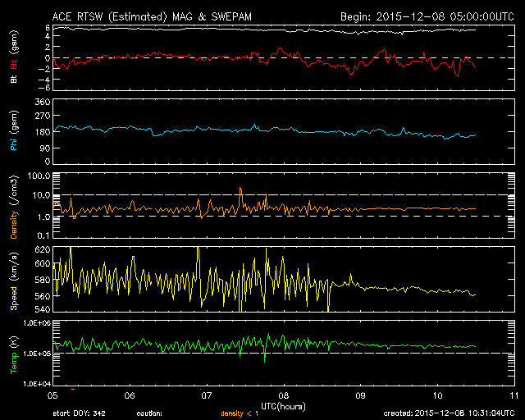Click the cyan 'Phi' axis label
The height and width of the screenshot is (420, 525).
click(x=14, y=144)
